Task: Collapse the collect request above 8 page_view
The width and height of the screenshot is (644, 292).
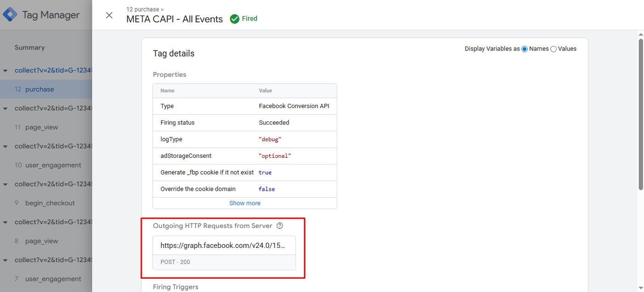Action: click(x=6, y=222)
